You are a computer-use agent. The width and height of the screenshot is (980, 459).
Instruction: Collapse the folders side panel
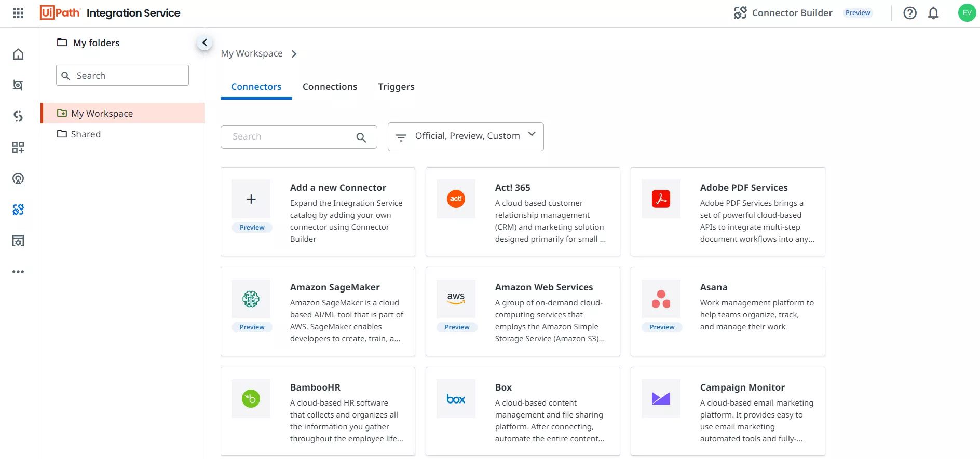[205, 43]
